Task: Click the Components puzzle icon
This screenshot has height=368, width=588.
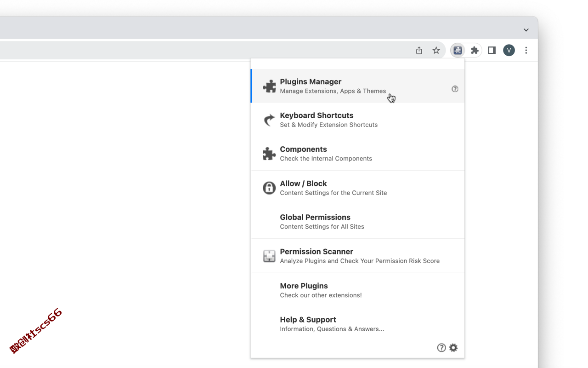Action: (269, 154)
